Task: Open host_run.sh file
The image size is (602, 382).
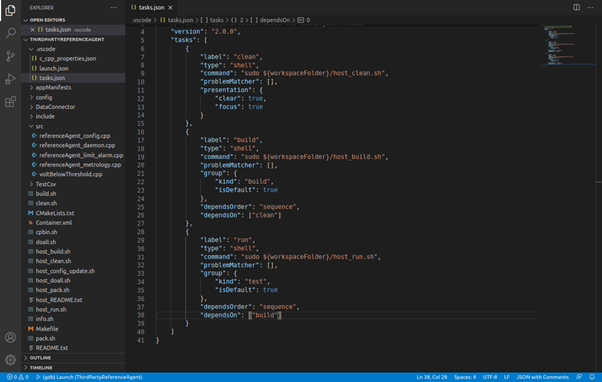Action: (51, 309)
